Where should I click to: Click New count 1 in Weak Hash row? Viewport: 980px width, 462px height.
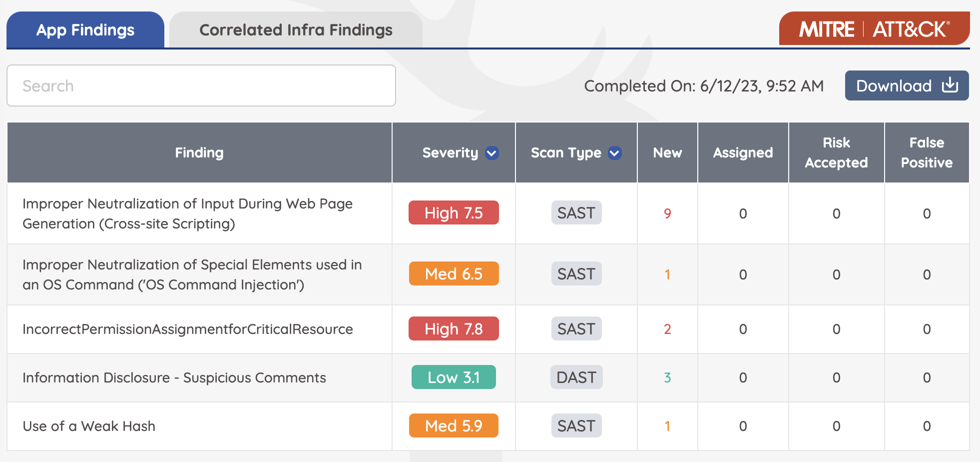pyautogui.click(x=667, y=426)
